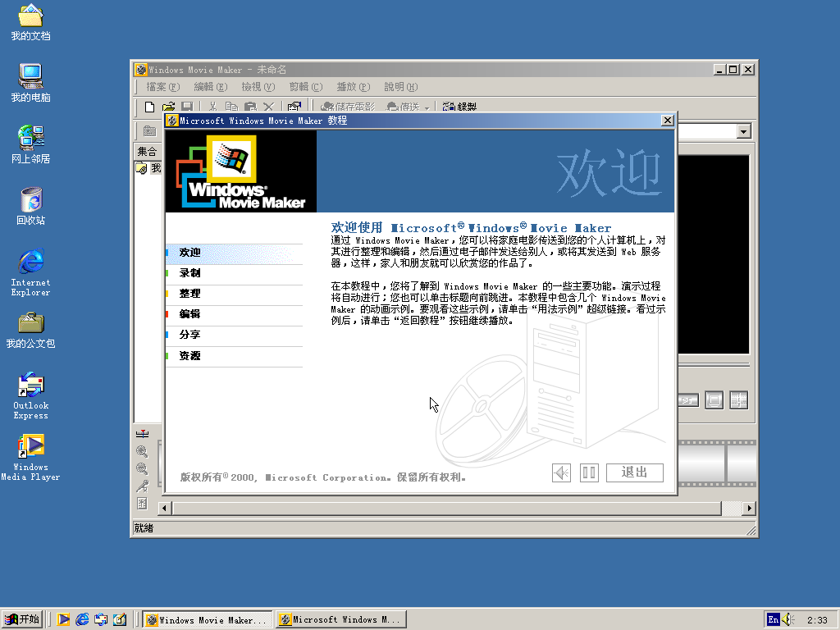840x630 pixels.
Task: Click the Delete X toolbar icon
Action: [x=268, y=106]
